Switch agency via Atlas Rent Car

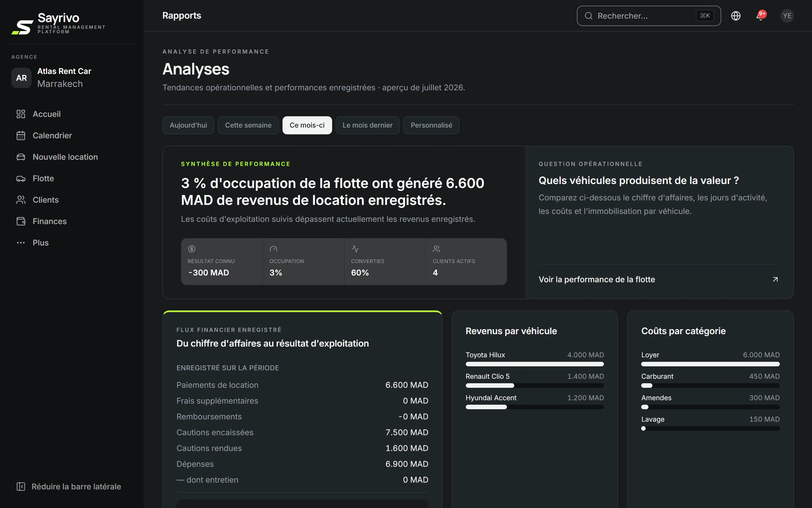[x=72, y=78]
